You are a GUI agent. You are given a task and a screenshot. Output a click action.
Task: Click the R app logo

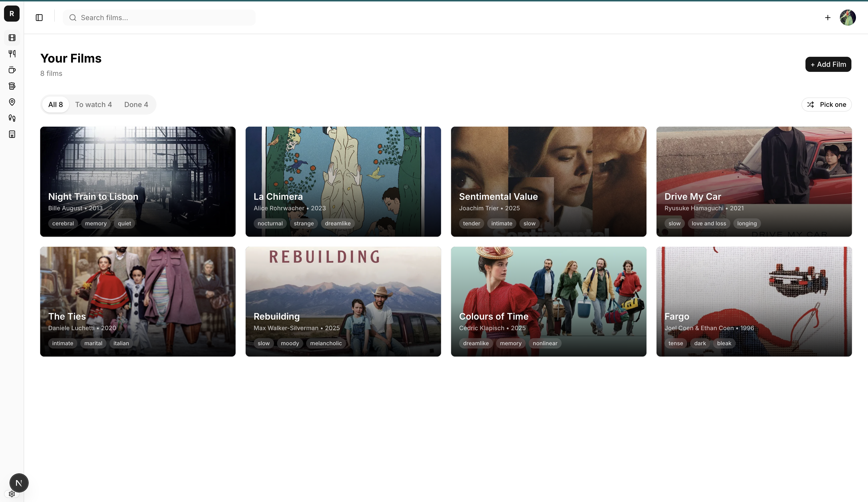tap(12, 14)
